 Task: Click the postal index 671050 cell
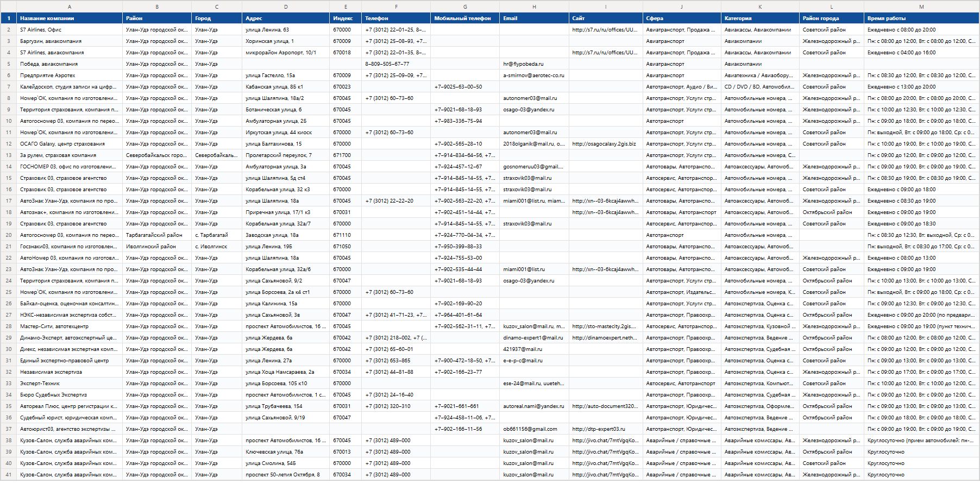pyautogui.click(x=345, y=247)
